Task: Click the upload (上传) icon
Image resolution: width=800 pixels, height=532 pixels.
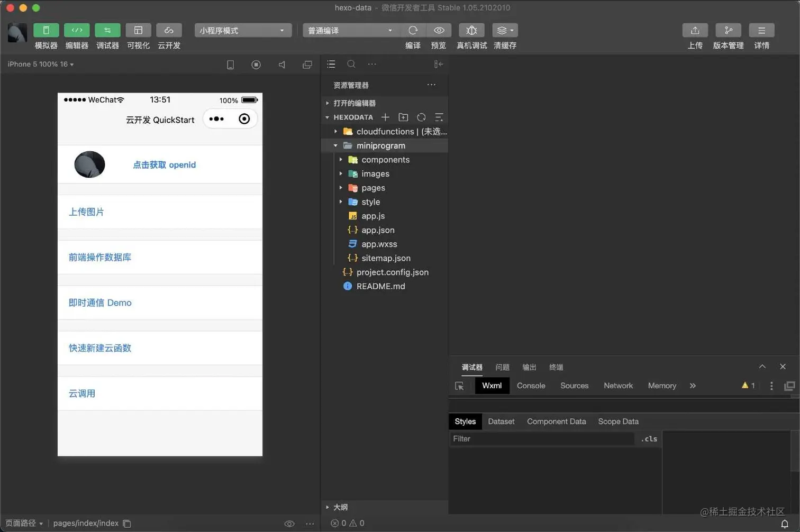Action: pyautogui.click(x=695, y=31)
